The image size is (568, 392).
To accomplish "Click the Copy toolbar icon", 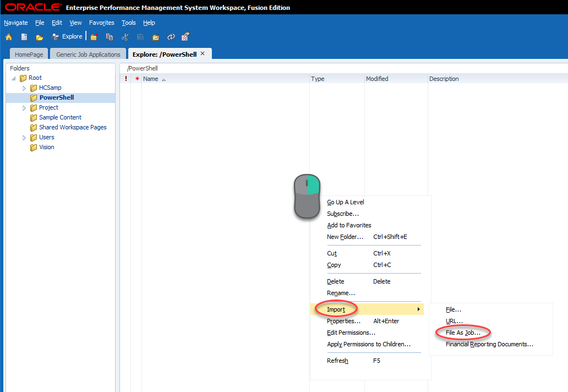I will [110, 37].
